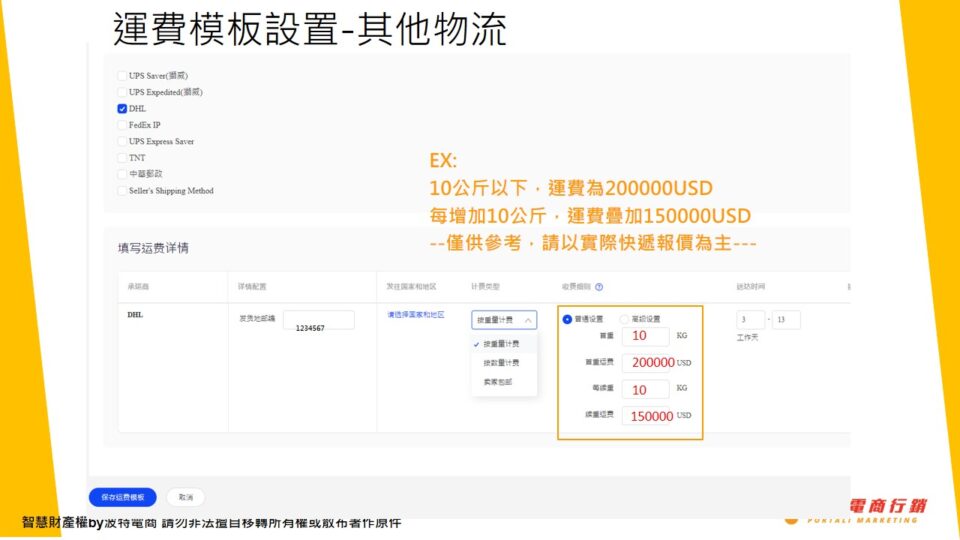This screenshot has height=540, width=960.
Task: Check the UPS Express Saver checkbox
Action: (x=122, y=141)
